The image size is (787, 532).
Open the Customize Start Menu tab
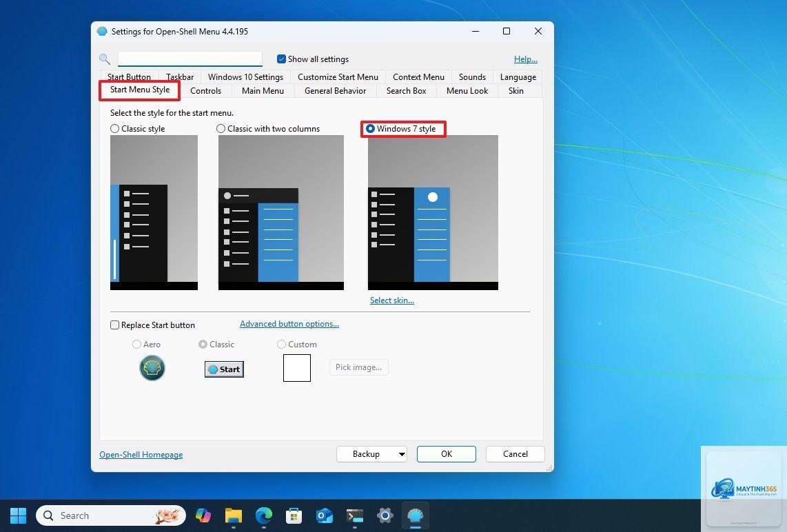(x=338, y=76)
